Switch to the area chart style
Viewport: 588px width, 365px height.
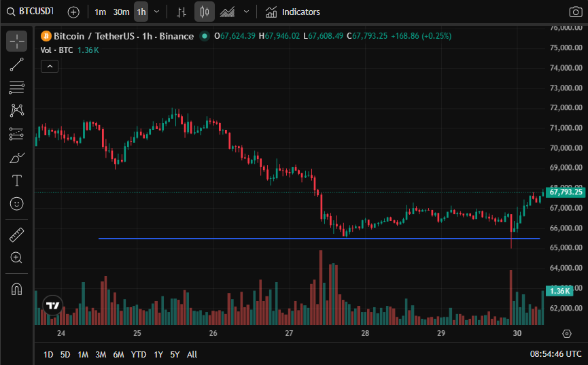[227, 12]
